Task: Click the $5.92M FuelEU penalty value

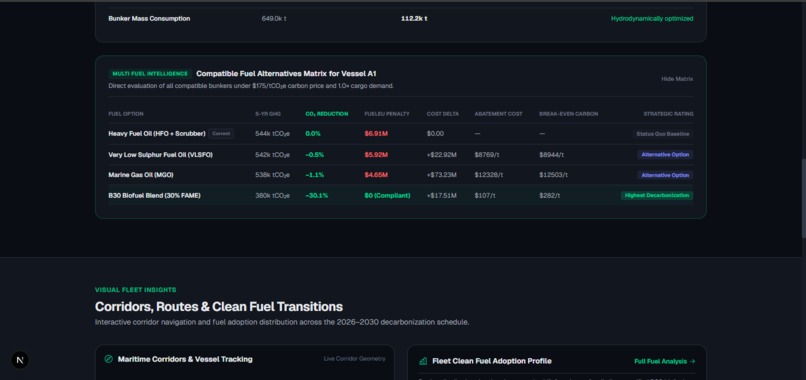Action: tap(376, 155)
